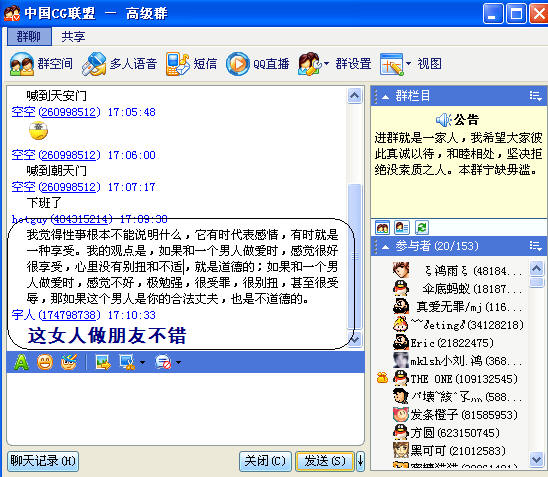Switch to the 共享 tab
Viewport: 548px width, 477px height.
point(73,37)
